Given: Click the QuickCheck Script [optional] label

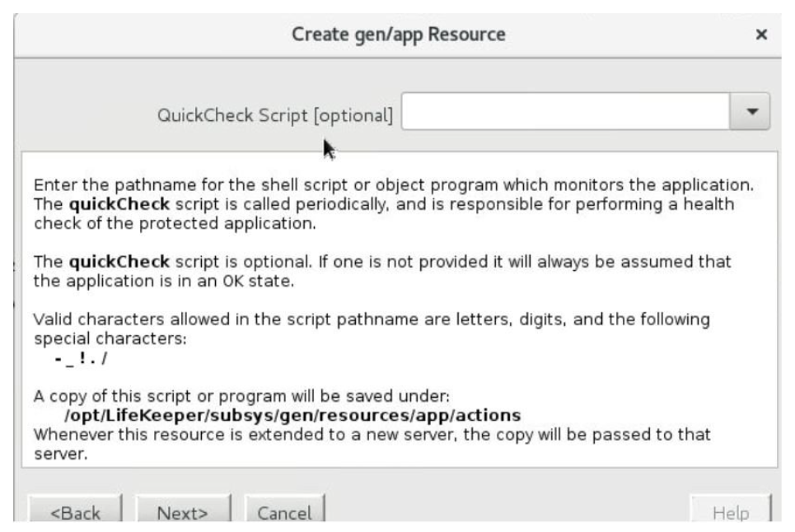Looking at the screenshot, I should coord(275,115).
